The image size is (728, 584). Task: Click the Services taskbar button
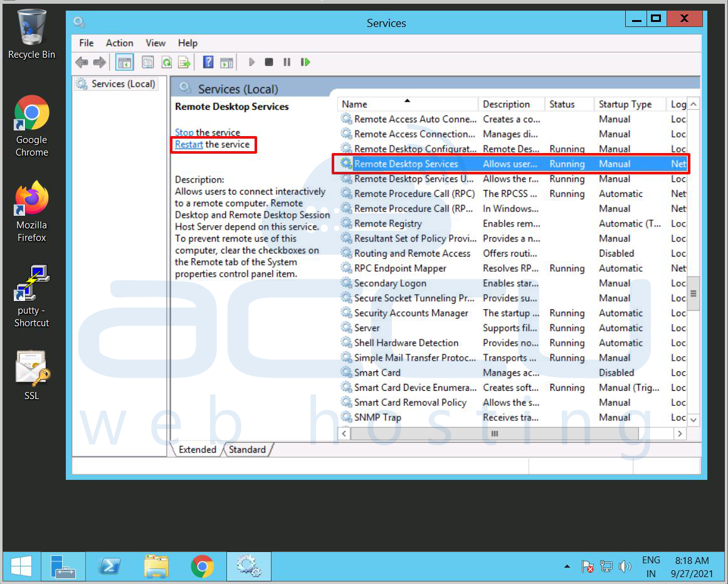(x=249, y=567)
